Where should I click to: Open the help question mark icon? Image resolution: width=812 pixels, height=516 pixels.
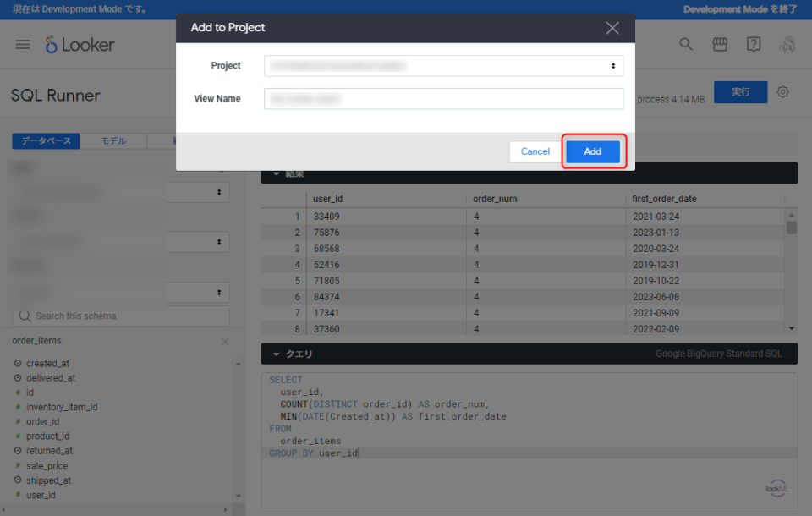pos(754,45)
